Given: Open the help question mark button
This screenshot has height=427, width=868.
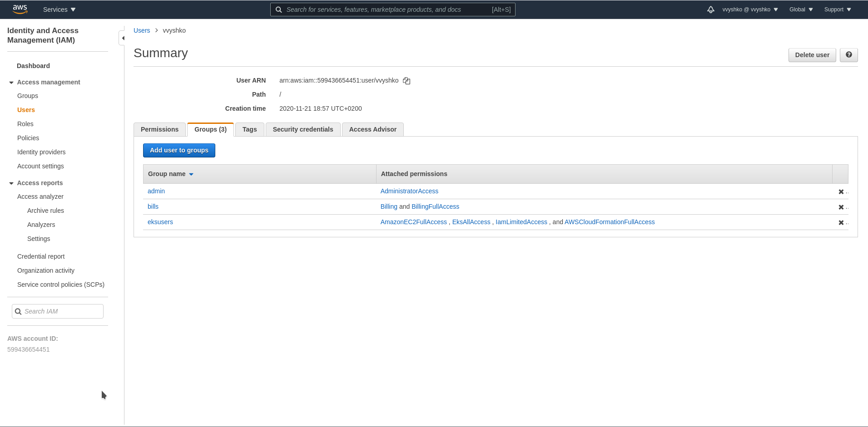Looking at the screenshot, I should pos(848,55).
